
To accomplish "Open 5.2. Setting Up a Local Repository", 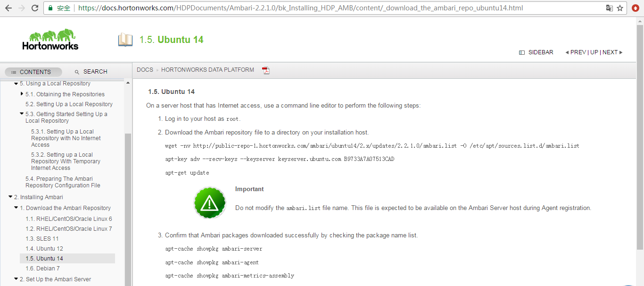I will pyautogui.click(x=69, y=104).
